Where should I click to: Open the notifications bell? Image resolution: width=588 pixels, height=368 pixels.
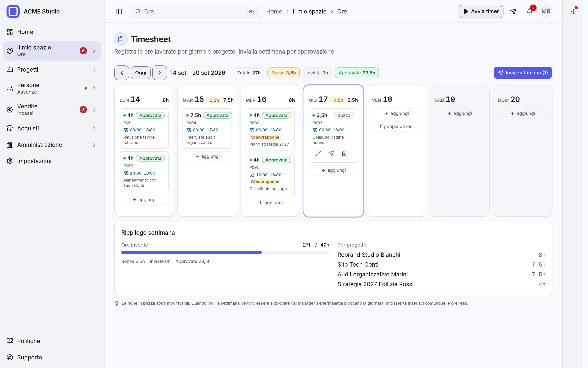[529, 11]
